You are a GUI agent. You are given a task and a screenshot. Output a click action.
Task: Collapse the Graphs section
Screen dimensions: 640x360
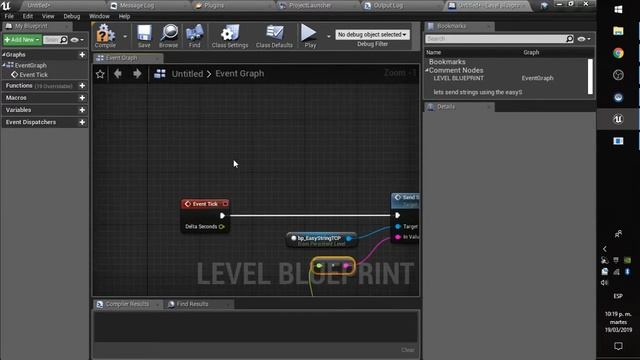pos(4,54)
